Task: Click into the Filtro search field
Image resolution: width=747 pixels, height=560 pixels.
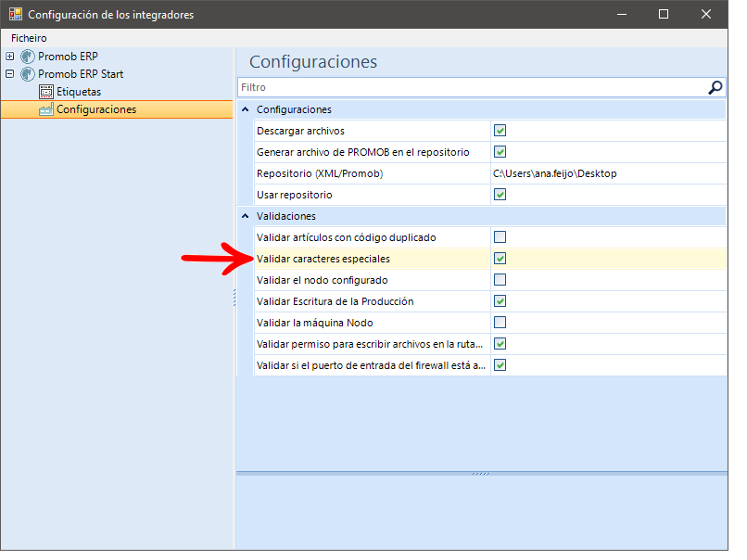Action: (472, 87)
